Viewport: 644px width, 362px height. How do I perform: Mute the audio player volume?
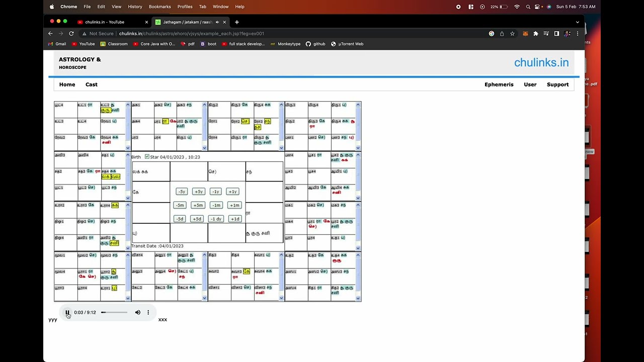[138, 313]
